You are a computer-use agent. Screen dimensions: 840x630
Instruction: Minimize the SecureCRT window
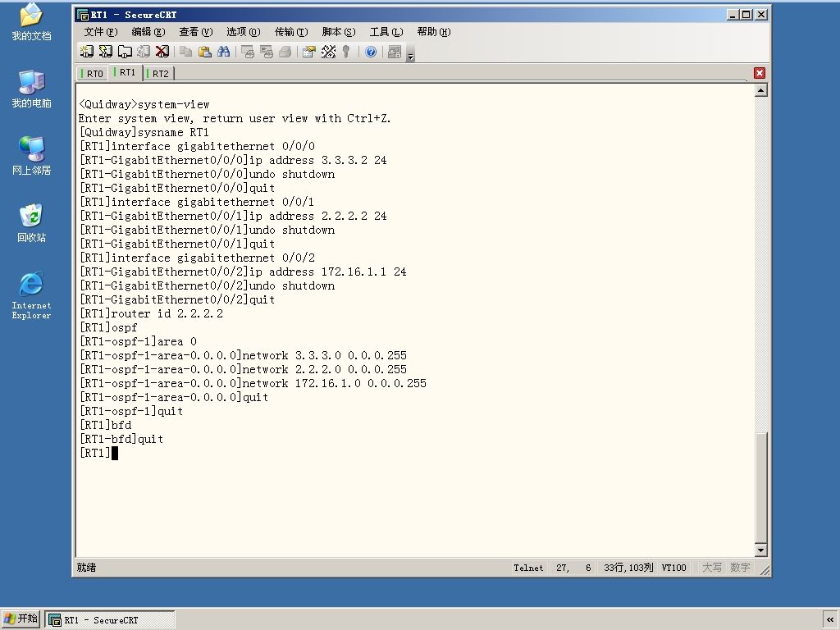point(733,15)
